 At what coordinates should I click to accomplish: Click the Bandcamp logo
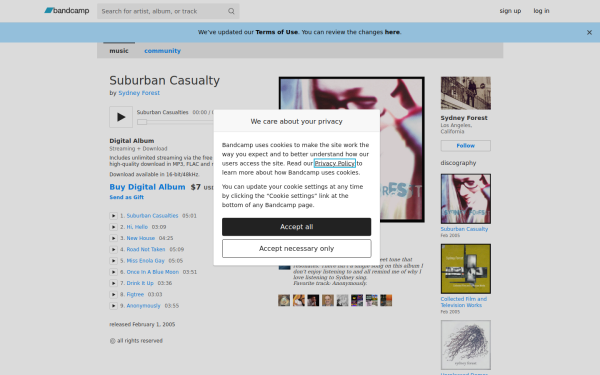pyautogui.click(x=67, y=11)
